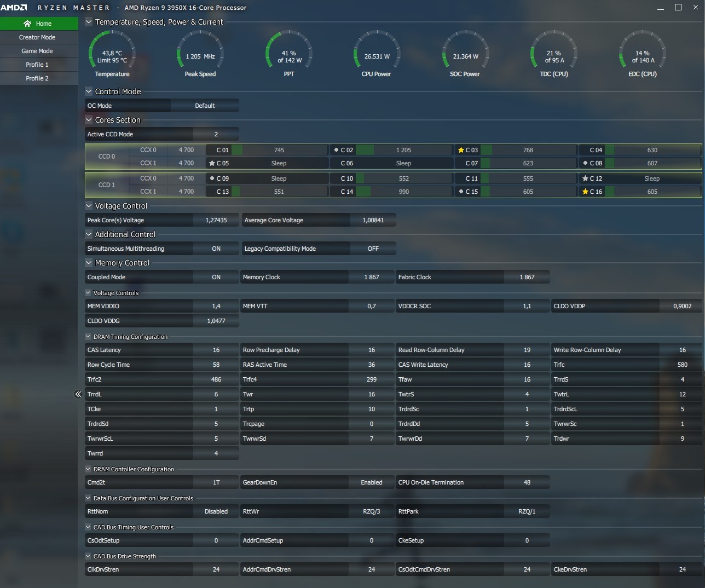Click the RttNom Disabled value

point(216,511)
